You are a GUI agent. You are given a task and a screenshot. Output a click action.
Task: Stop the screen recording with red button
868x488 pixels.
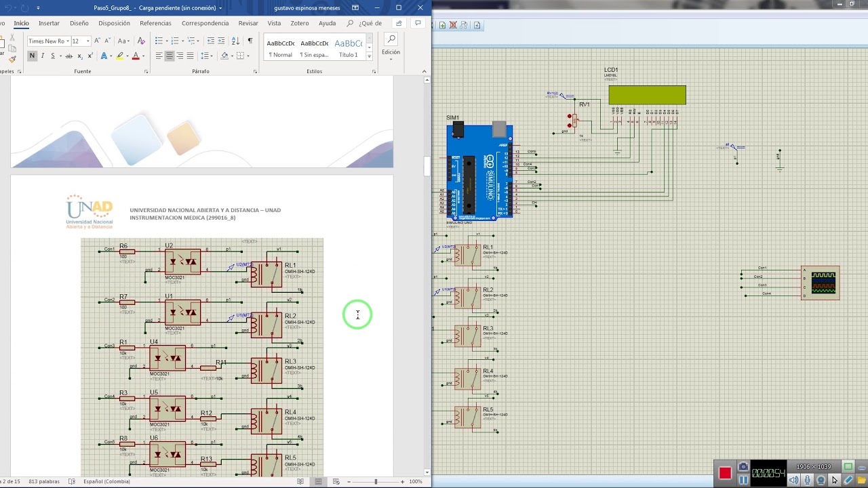tap(725, 473)
